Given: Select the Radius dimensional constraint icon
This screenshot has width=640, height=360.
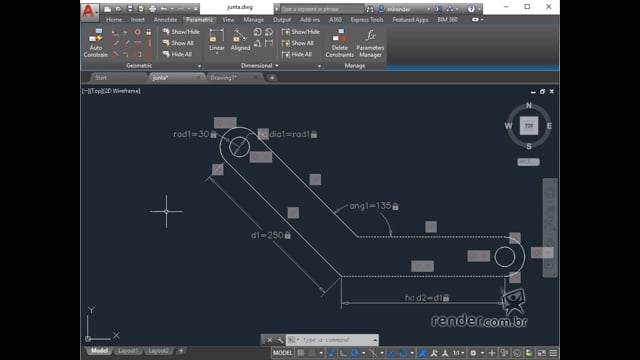Looking at the screenshot, I should (x=257, y=32).
